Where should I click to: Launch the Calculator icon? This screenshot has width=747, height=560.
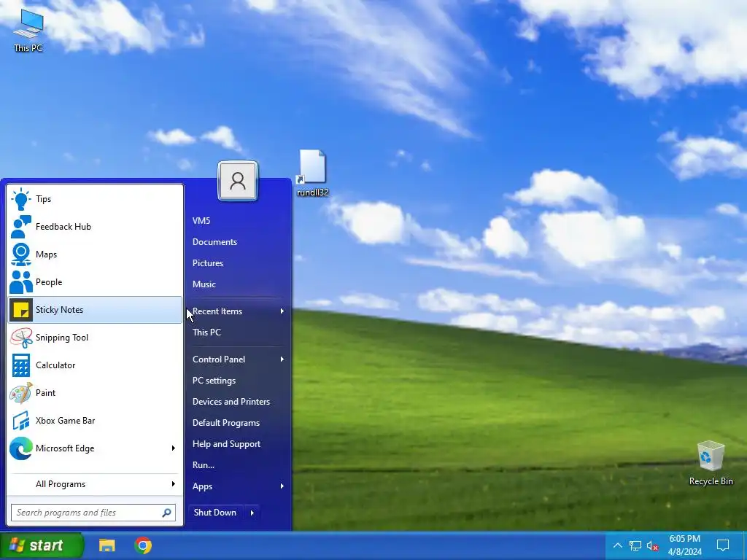click(21, 365)
